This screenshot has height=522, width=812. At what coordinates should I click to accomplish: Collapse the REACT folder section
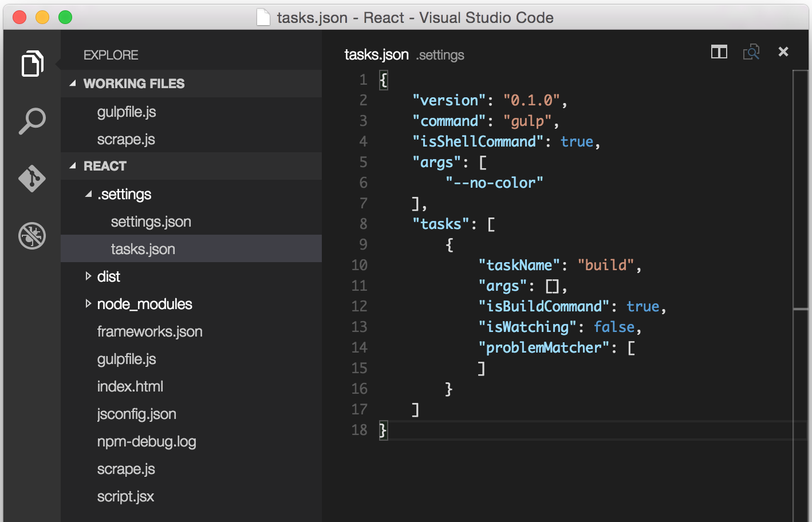[x=73, y=166]
